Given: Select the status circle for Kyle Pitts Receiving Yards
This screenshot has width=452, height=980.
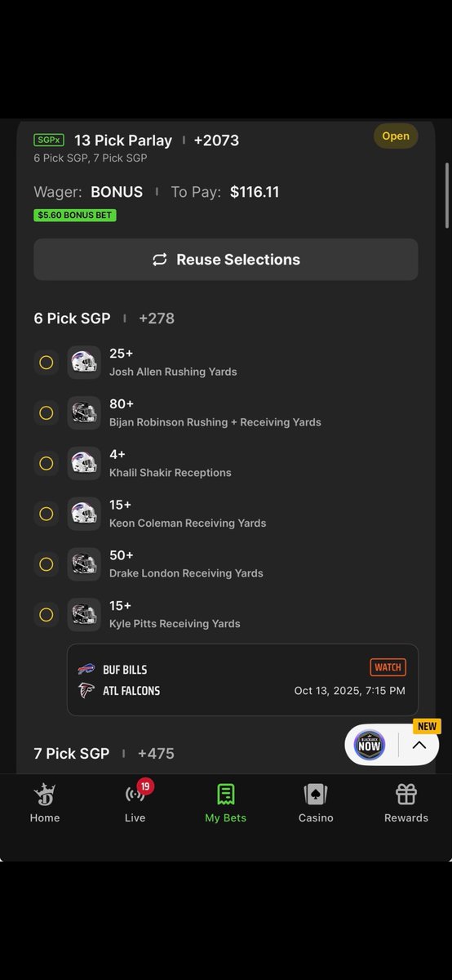Looking at the screenshot, I should point(47,614).
